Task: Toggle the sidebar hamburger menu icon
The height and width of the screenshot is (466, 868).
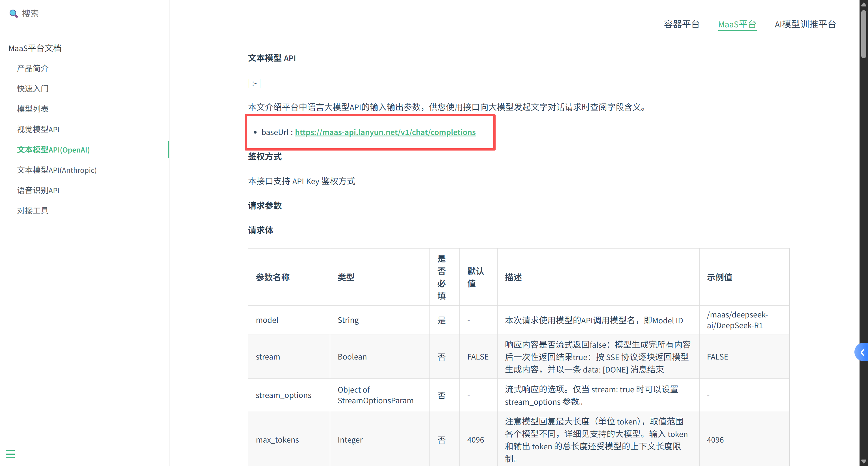Action: (10, 454)
